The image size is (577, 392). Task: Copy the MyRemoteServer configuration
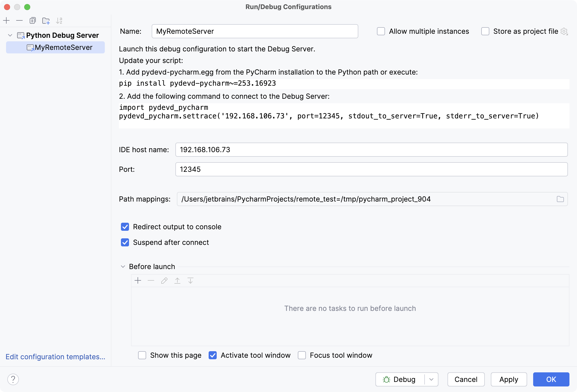pos(33,20)
